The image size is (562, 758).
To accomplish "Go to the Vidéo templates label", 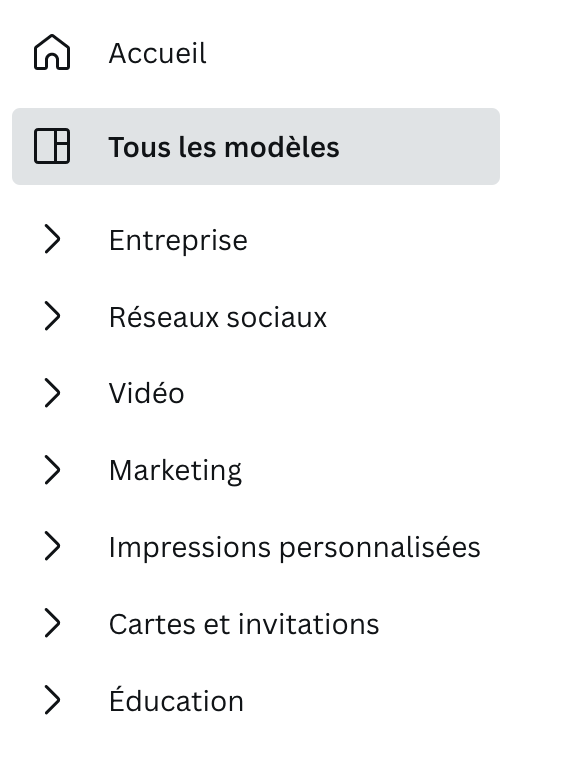I will coord(146,393).
